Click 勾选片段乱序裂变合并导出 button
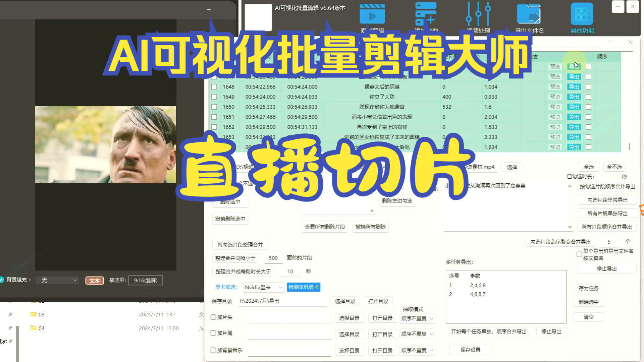Image resolution: width=644 pixels, height=362 pixels. [560, 242]
